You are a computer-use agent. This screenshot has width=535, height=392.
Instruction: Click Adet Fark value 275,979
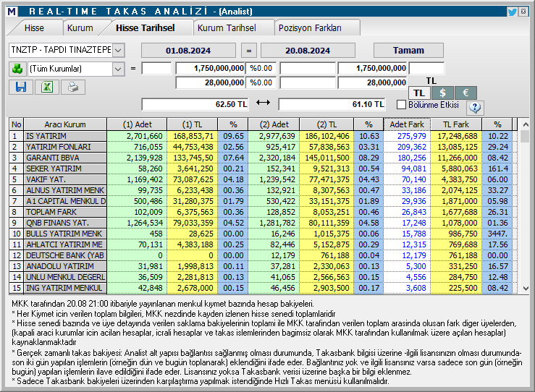point(407,137)
